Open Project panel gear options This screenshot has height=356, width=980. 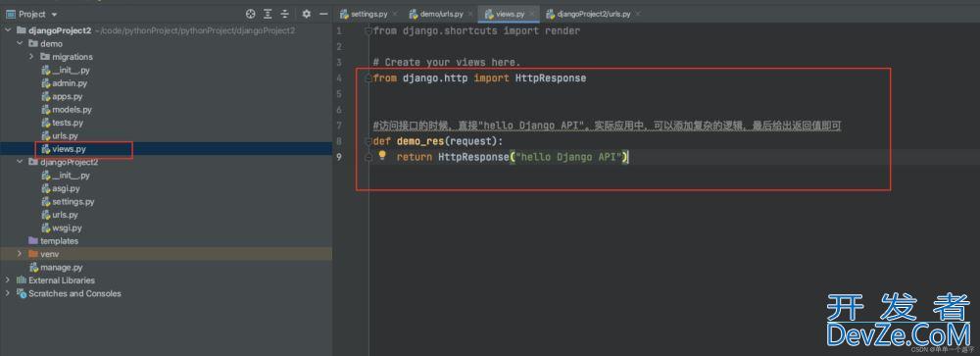306,14
